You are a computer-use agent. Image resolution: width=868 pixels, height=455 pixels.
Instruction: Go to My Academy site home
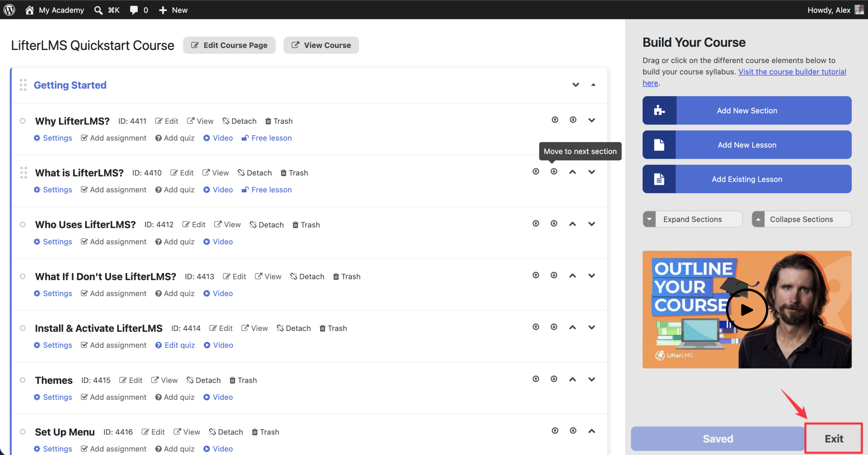pyautogui.click(x=55, y=10)
